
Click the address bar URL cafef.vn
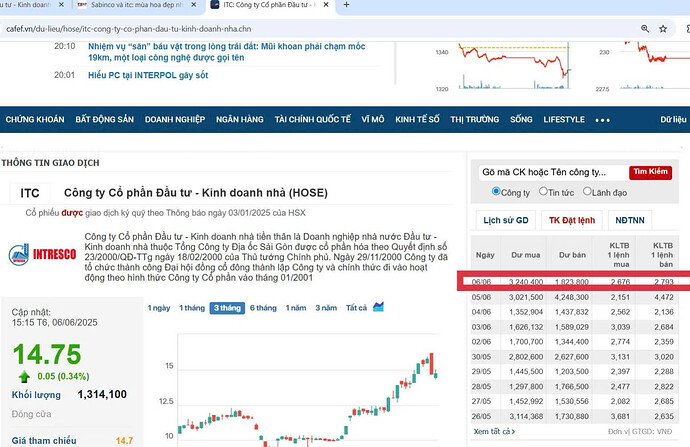[128, 29]
